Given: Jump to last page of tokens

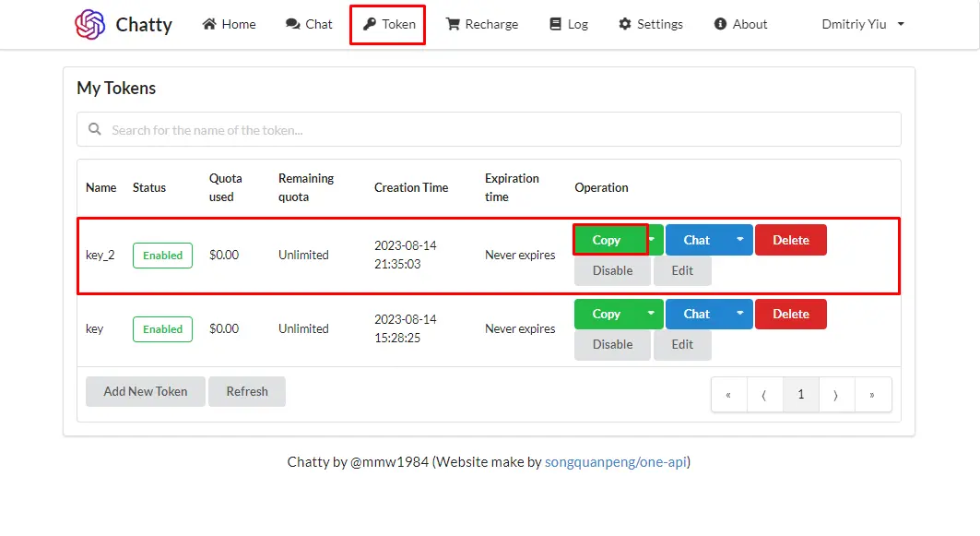Looking at the screenshot, I should pyautogui.click(x=872, y=395).
